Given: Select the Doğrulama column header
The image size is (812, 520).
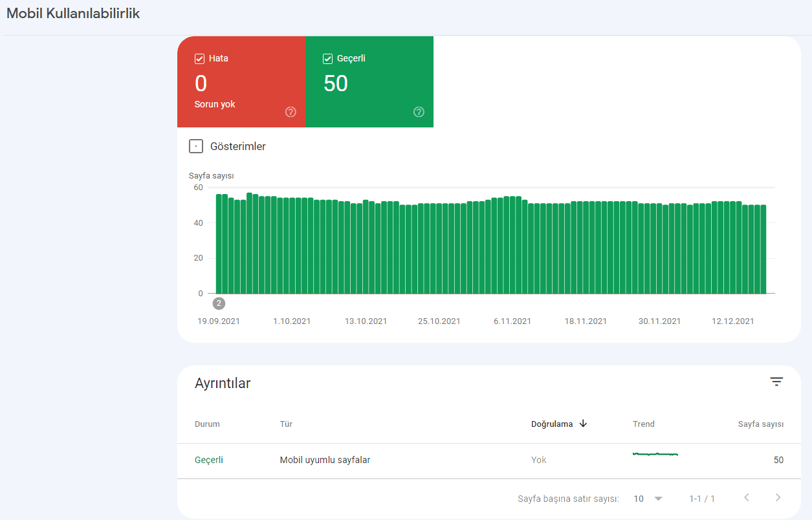Looking at the screenshot, I should click(x=551, y=424).
